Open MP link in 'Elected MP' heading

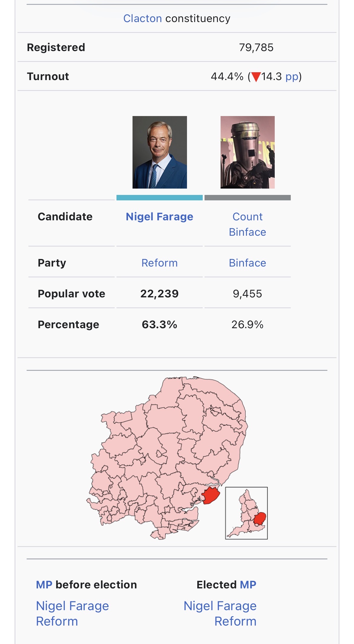(248, 585)
